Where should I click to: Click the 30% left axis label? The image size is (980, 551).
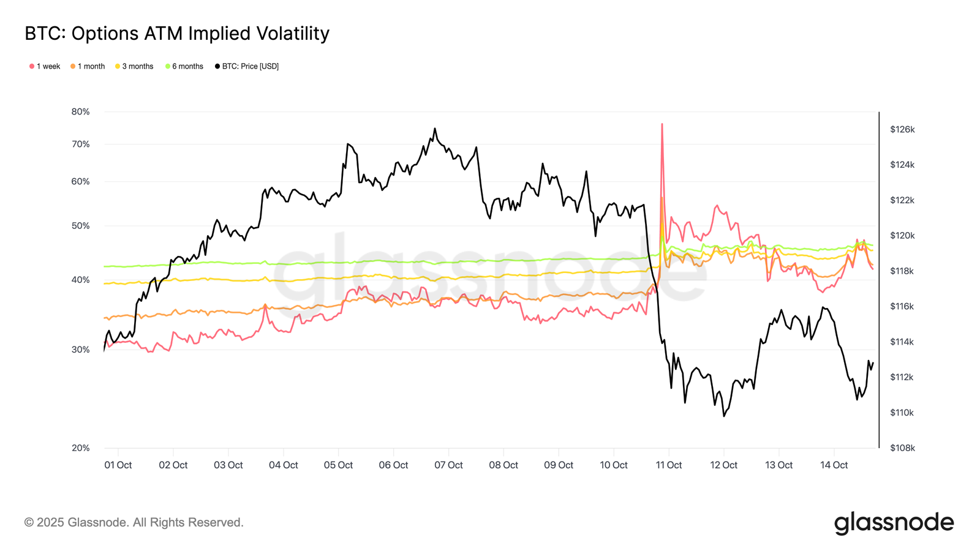[80, 350]
